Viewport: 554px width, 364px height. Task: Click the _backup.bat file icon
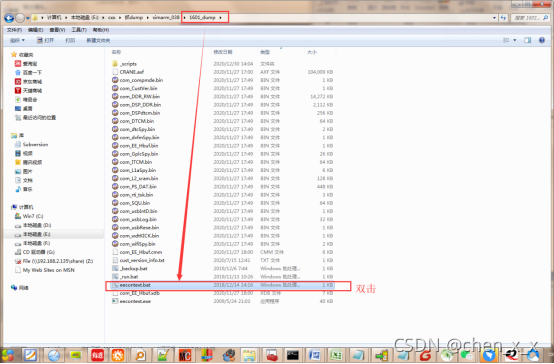(x=115, y=268)
